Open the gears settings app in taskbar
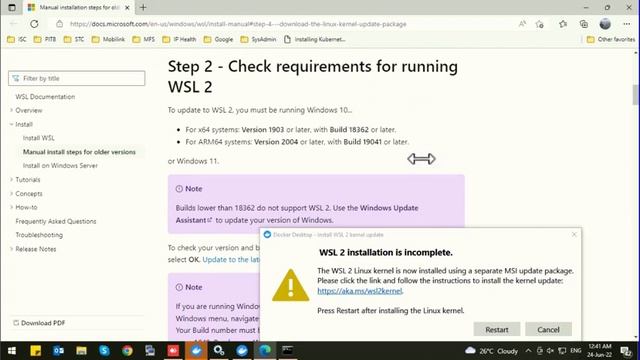The width and height of the screenshot is (640, 360). 219,351
